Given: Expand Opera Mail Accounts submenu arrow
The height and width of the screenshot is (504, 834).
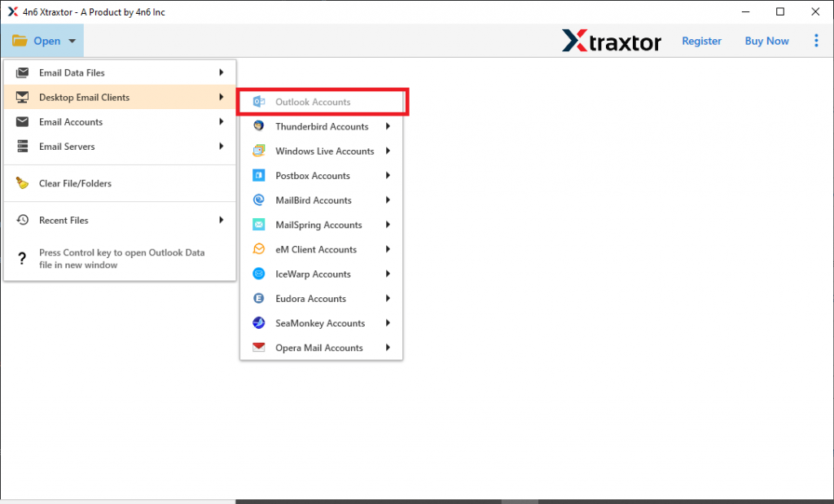Looking at the screenshot, I should pyautogui.click(x=388, y=348).
